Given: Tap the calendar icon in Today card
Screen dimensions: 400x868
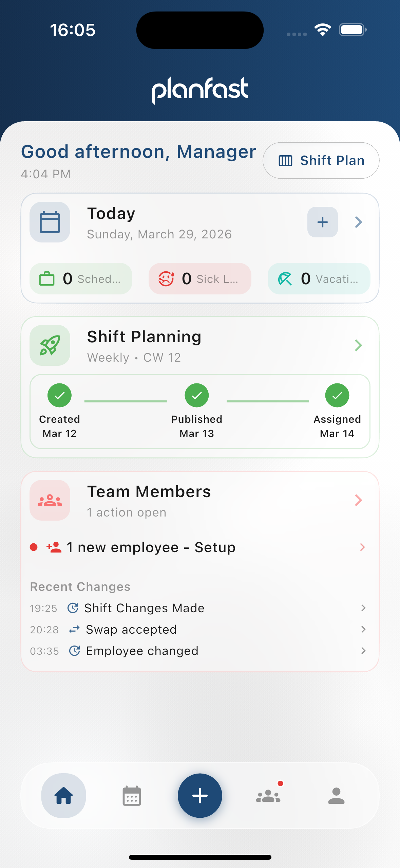Looking at the screenshot, I should coord(50,222).
